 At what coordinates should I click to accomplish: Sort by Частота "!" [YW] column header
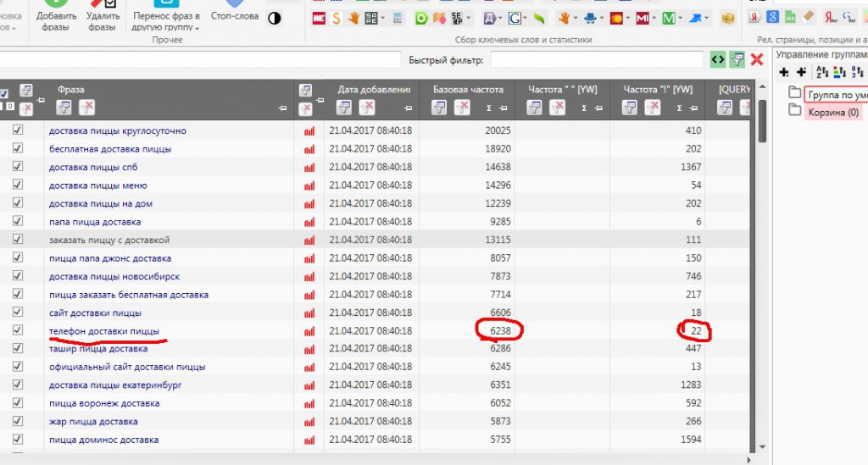coord(658,89)
